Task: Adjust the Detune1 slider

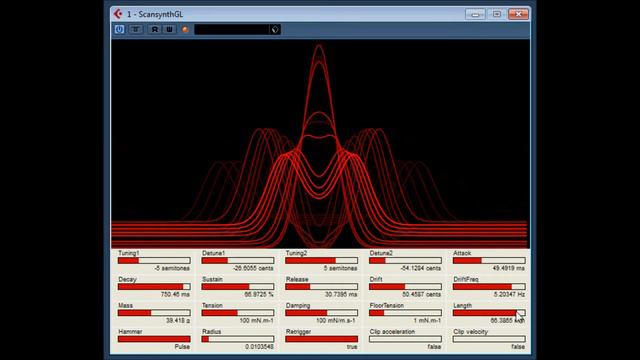Action: coord(238,260)
